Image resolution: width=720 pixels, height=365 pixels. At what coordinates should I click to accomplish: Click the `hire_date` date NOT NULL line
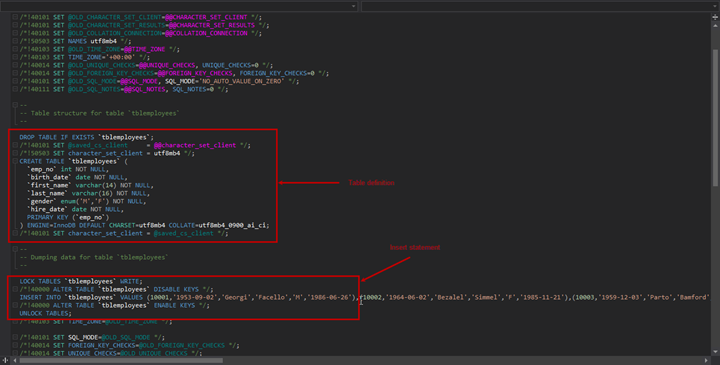pos(75,209)
